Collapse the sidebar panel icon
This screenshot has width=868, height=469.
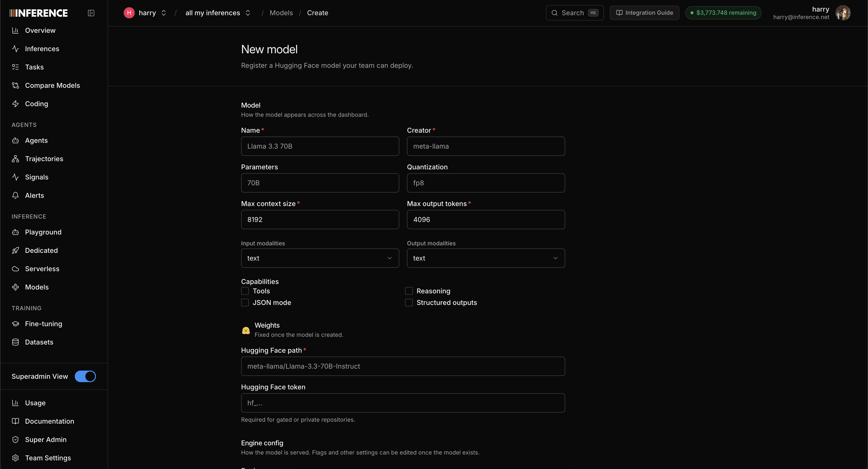pyautogui.click(x=91, y=13)
